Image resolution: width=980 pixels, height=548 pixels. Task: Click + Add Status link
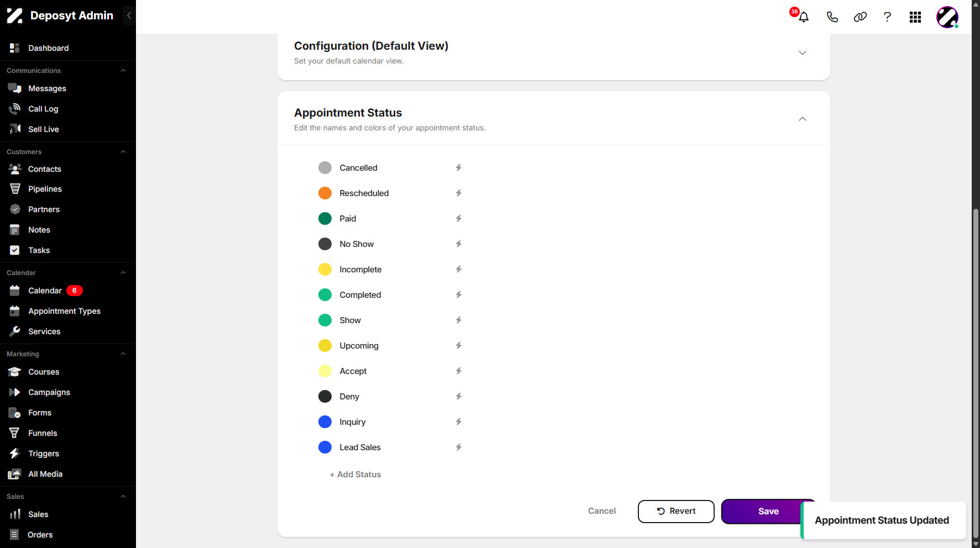click(x=355, y=475)
